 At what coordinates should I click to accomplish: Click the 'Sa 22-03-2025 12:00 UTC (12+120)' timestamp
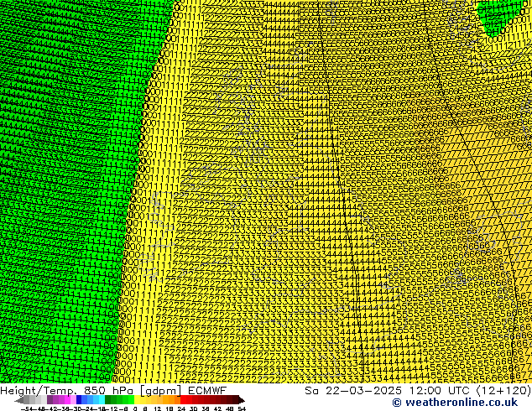pyautogui.click(x=418, y=390)
